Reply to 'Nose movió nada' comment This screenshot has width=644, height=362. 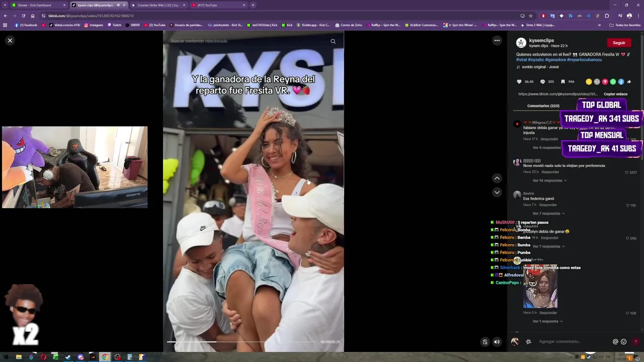coord(550,172)
